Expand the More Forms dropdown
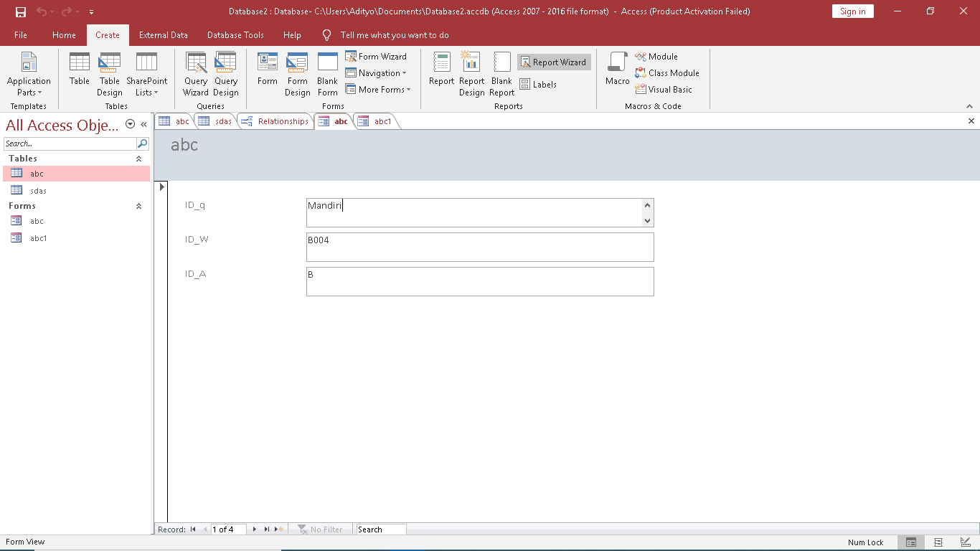Image resolution: width=980 pixels, height=551 pixels. click(x=378, y=90)
